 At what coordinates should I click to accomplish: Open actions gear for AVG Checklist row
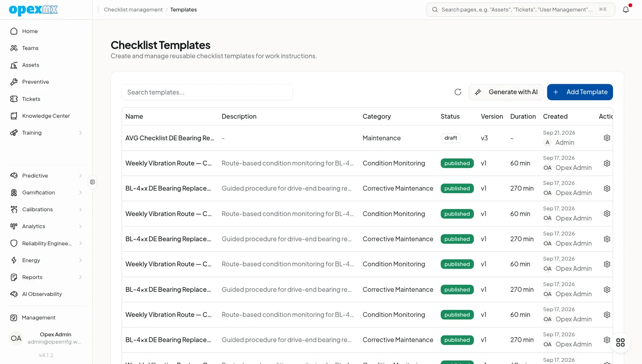607,138
